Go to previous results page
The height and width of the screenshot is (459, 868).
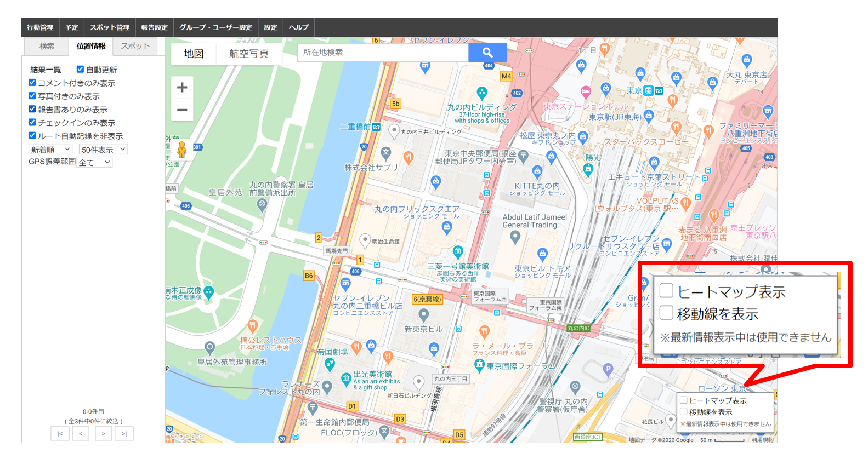point(81,433)
